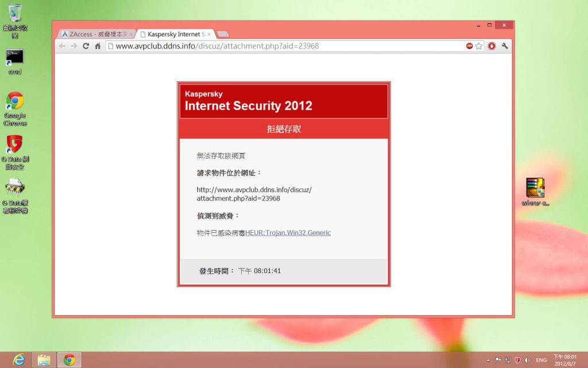
Task: Select the winrar archive icon on desktop
Action: pyautogui.click(x=536, y=192)
